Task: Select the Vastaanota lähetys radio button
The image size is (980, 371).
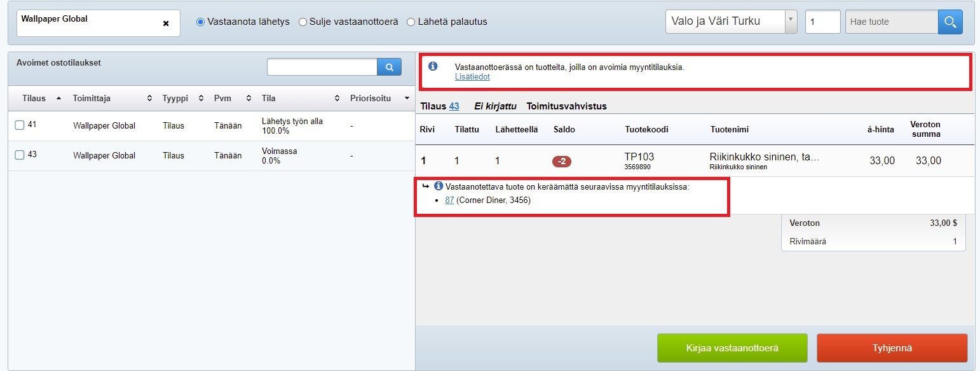Action: point(201,22)
